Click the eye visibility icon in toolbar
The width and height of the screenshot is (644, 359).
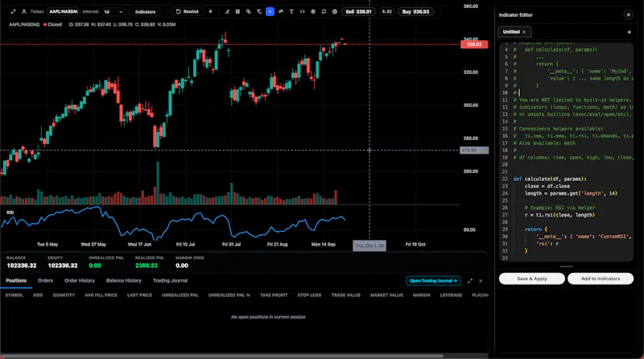(x=313, y=11)
